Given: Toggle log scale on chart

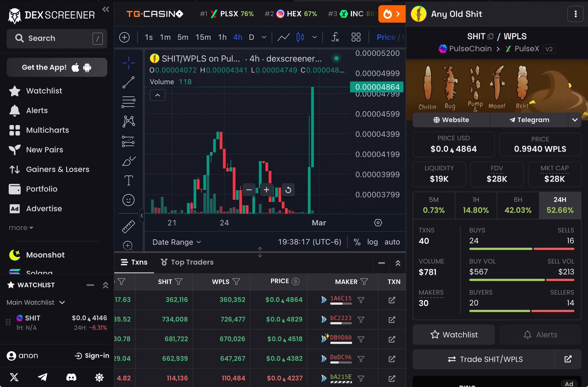Looking at the screenshot, I should (372, 242).
